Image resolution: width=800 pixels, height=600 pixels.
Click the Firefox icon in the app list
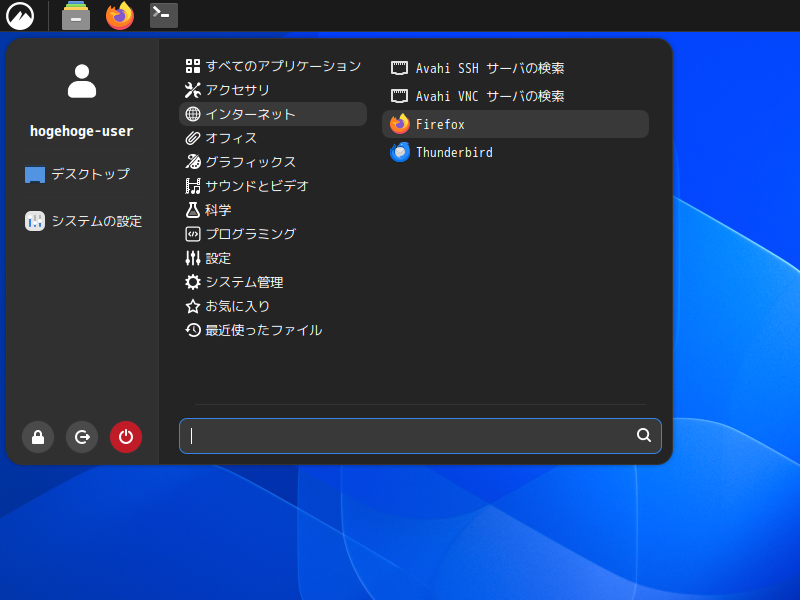pyautogui.click(x=399, y=124)
